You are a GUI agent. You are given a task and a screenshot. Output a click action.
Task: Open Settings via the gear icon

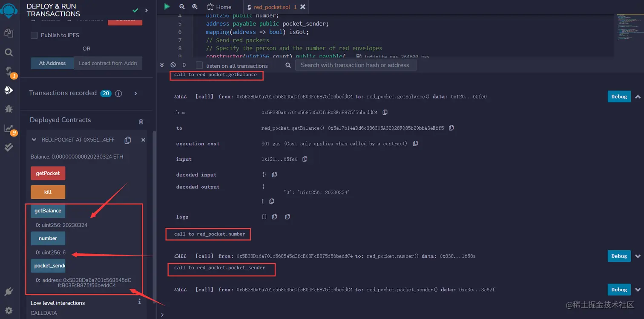(x=9, y=310)
